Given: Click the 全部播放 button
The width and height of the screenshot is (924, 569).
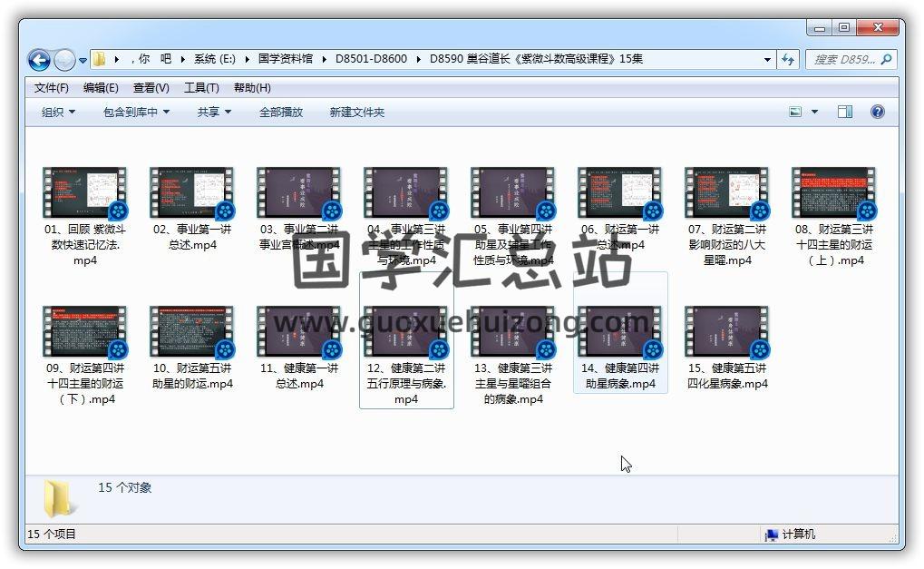Looking at the screenshot, I should click(281, 112).
